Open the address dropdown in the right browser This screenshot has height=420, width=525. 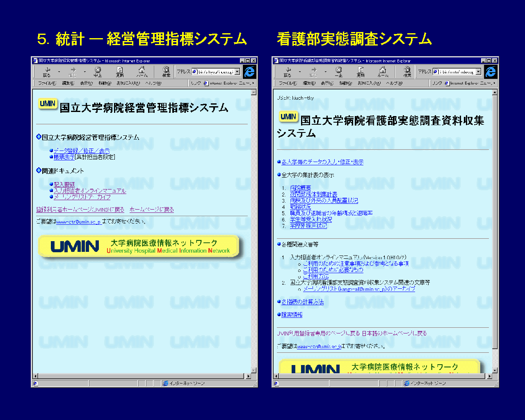pyautogui.click(x=478, y=72)
